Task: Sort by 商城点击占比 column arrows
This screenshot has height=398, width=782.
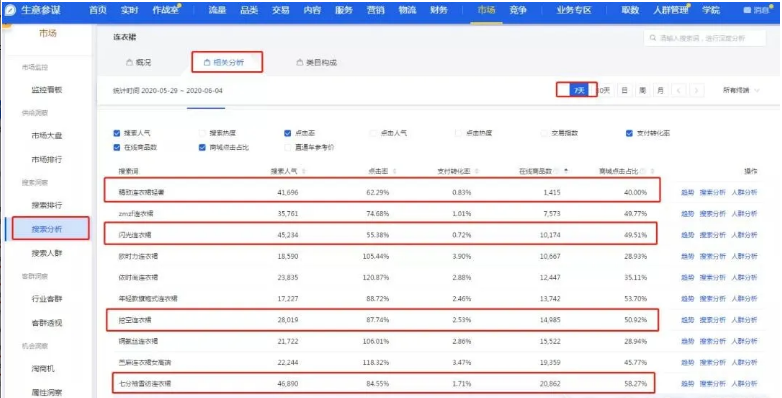Action: click(652, 171)
